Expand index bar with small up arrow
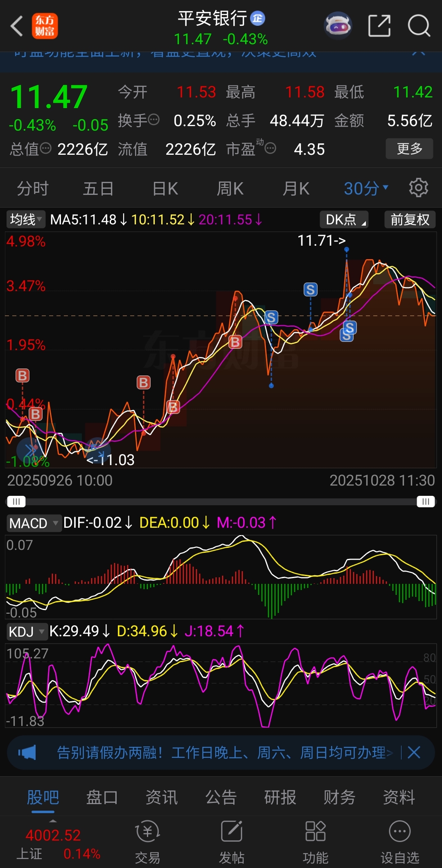The image size is (442, 868). (53, 821)
